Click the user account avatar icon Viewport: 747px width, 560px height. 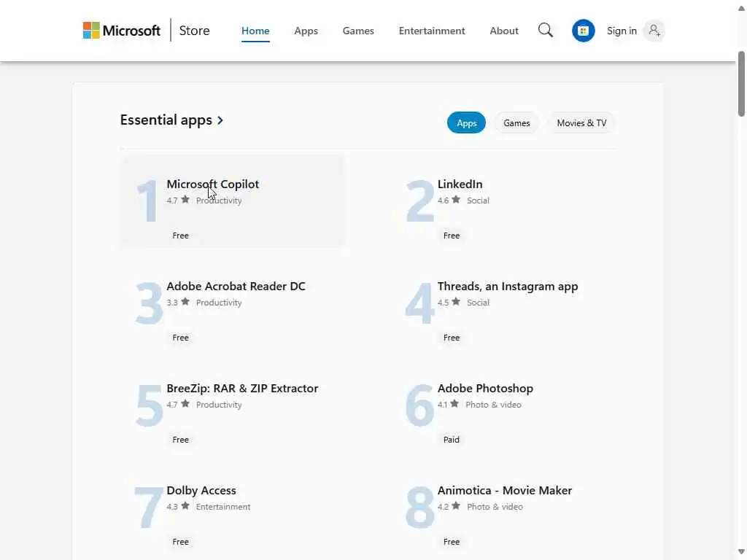click(654, 31)
